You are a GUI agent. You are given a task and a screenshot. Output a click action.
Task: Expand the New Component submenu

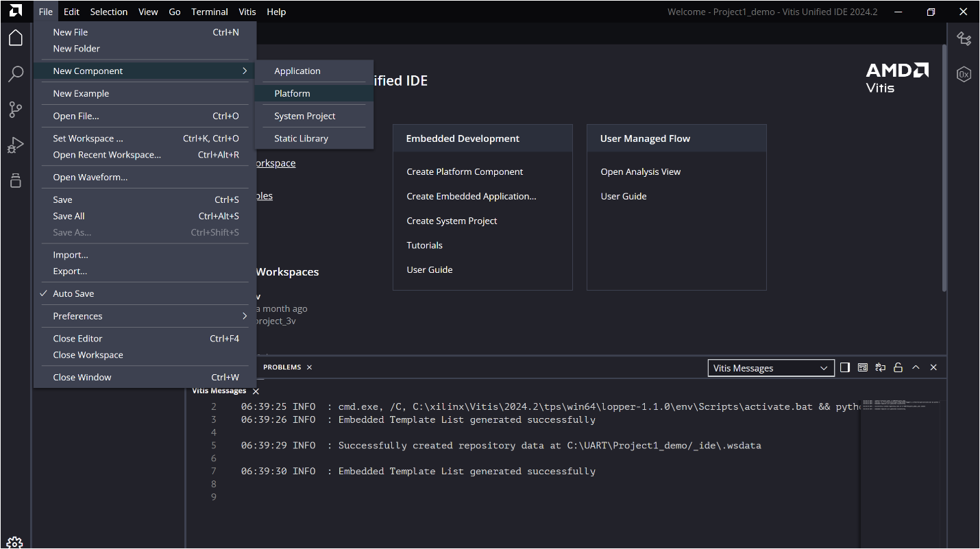(86, 71)
